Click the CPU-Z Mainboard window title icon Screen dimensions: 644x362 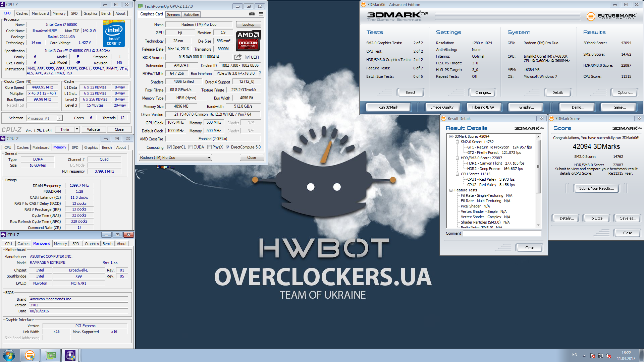[x=3, y=235]
